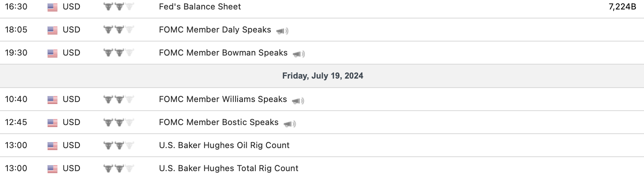Image resolution: width=644 pixels, height=181 pixels.
Task: Open U.S. Baker Hughes Oil Rig Count
Action: [224, 145]
